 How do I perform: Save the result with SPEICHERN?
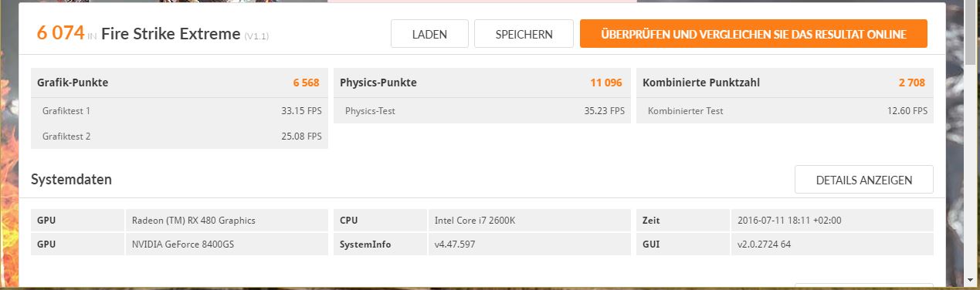tap(524, 34)
